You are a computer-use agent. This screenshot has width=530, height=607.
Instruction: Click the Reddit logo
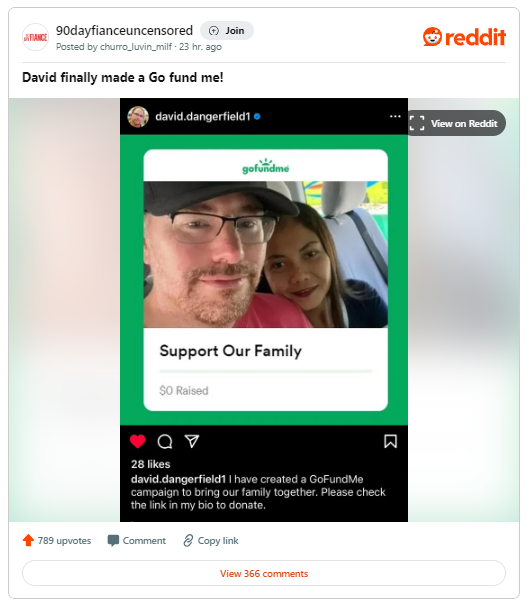tap(464, 37)
